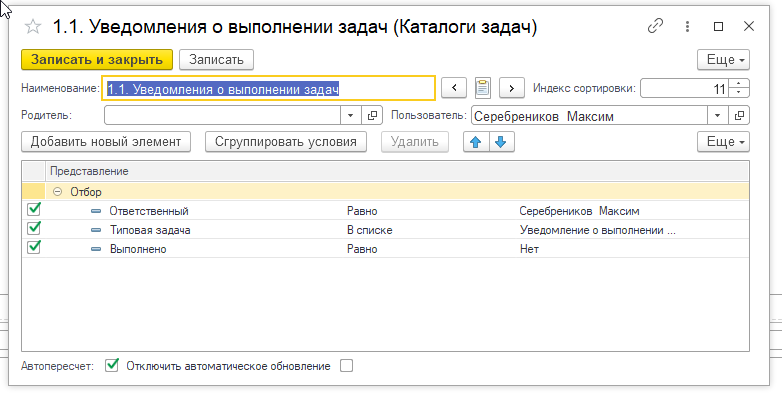The width and height of the screenshot is (782, 402).
Task: Click the clipboard icon next to the name field
Action: point(484,88)
